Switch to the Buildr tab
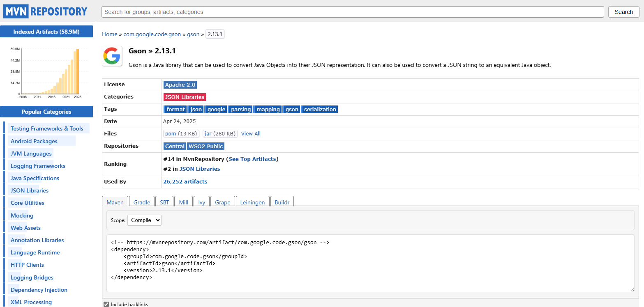This screenshot has width=644, height=307. [282, 202]
